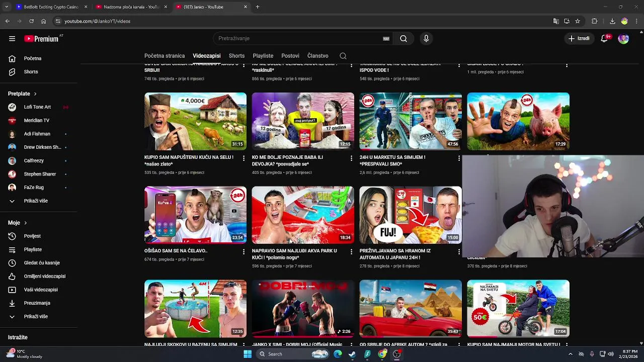Translate this page icon

pos(556,21)
